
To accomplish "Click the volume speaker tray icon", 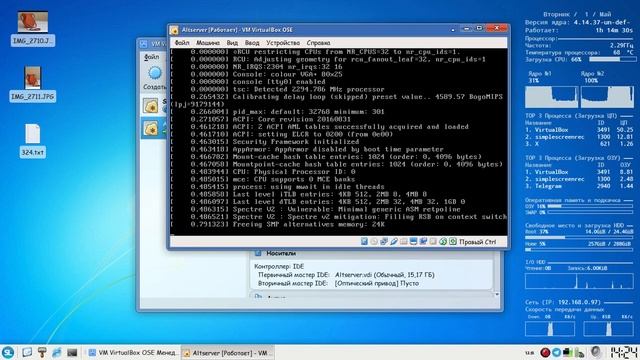I will point(596,352).
